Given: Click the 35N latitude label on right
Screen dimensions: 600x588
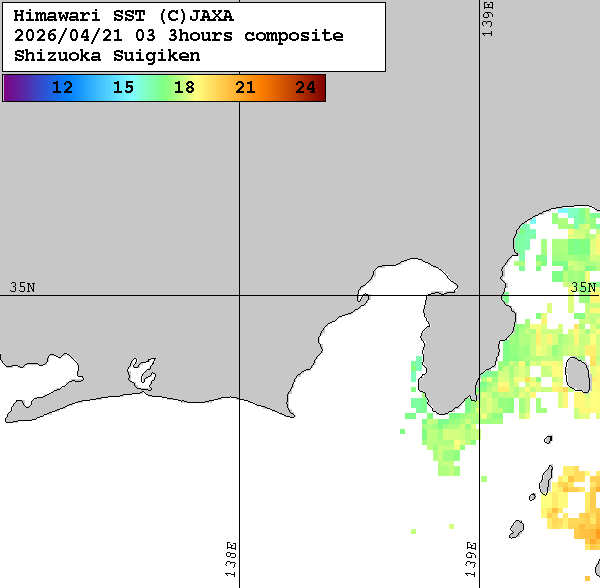Looking at the screenshot, I should pos(583,287).
